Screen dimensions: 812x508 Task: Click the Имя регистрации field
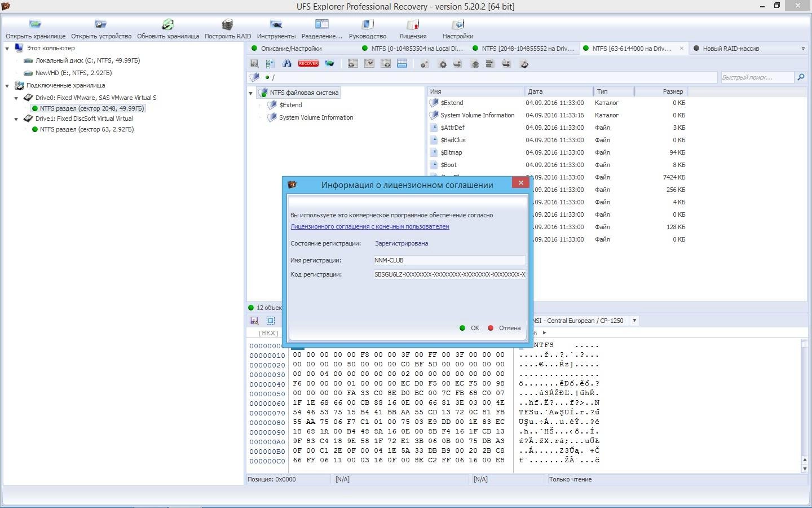point(449,260)
